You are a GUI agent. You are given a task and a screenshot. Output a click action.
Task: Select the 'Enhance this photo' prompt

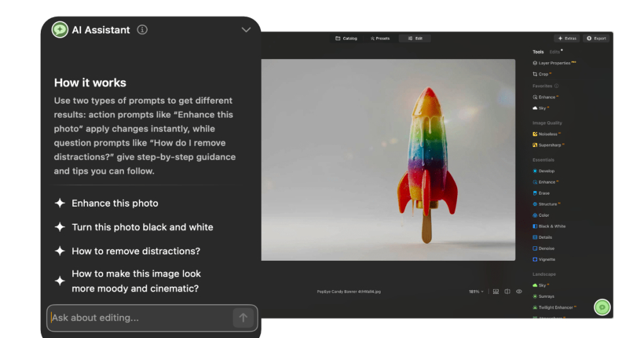pyautogui.click(x=106, y=203)
